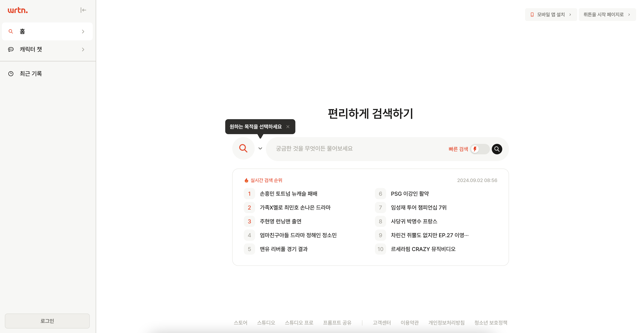Collapse the sidebar with arrow icon
The height and width of the screenshot is (333, 644).
83,10
